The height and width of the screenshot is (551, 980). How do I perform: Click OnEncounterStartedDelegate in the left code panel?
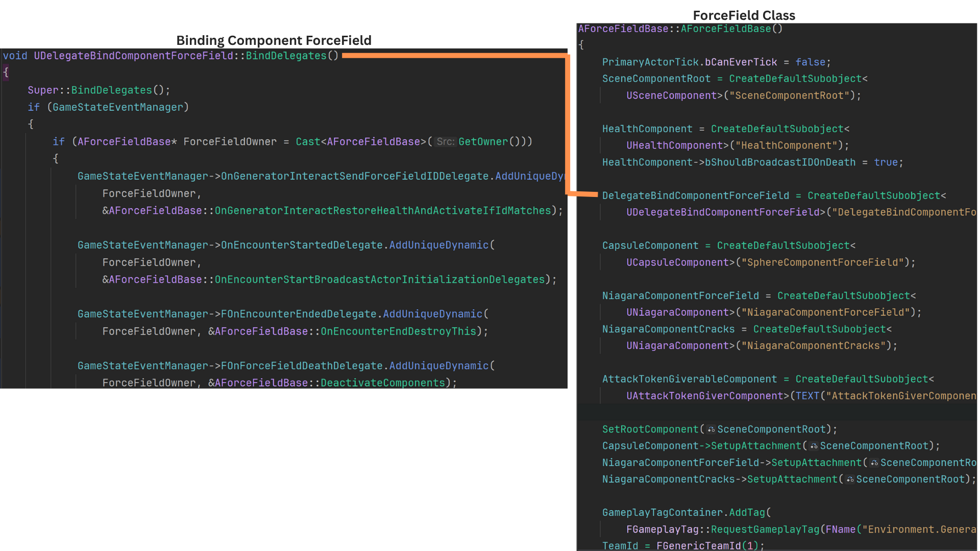pyautogui.click(x=301, y=245)
